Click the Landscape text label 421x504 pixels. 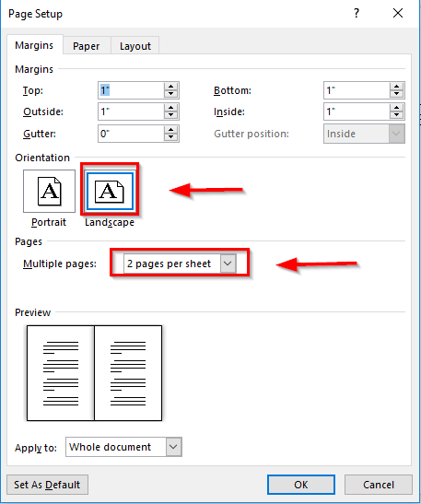pos(110,222)
